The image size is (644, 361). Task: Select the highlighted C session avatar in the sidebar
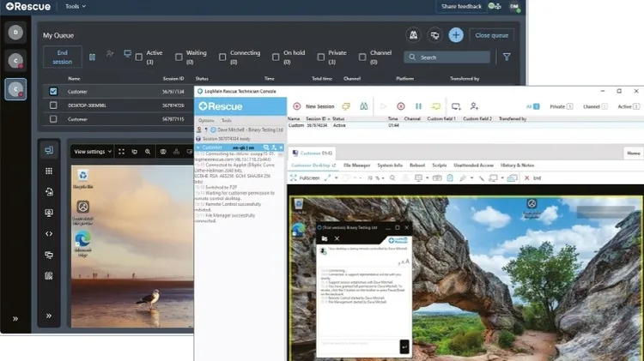15,89
